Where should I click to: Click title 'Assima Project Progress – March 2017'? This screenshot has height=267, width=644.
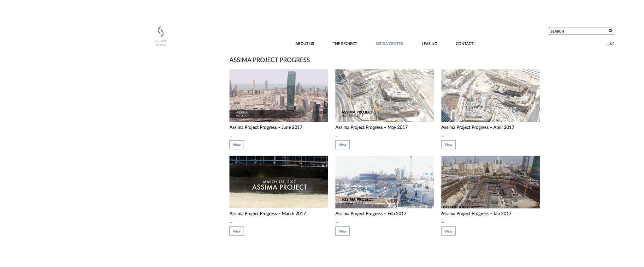pyautogui.click(x=267, y=214)
